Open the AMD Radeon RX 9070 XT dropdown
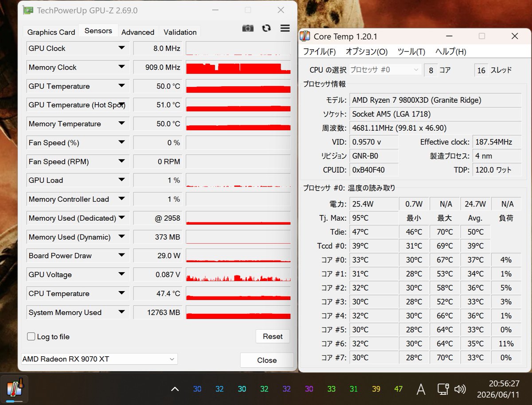Image resolution: width=532 pixels, height=405 pixels. tap(99, 359)
